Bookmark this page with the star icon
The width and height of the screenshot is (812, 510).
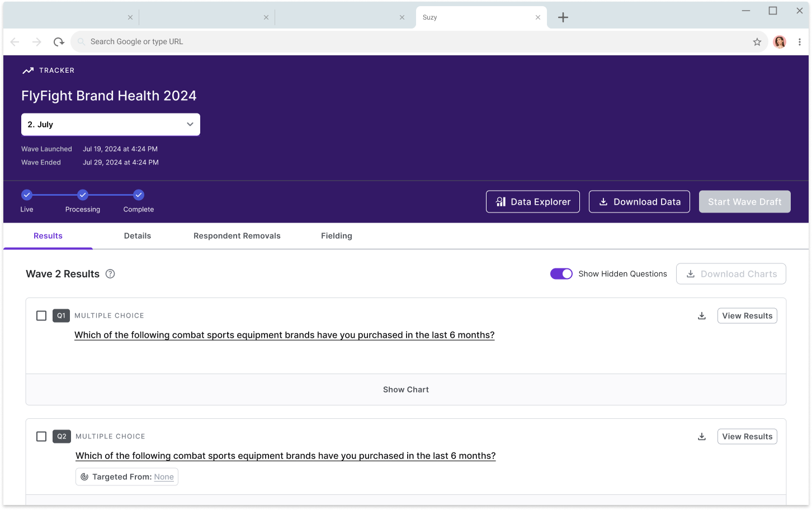coord(757,42)
